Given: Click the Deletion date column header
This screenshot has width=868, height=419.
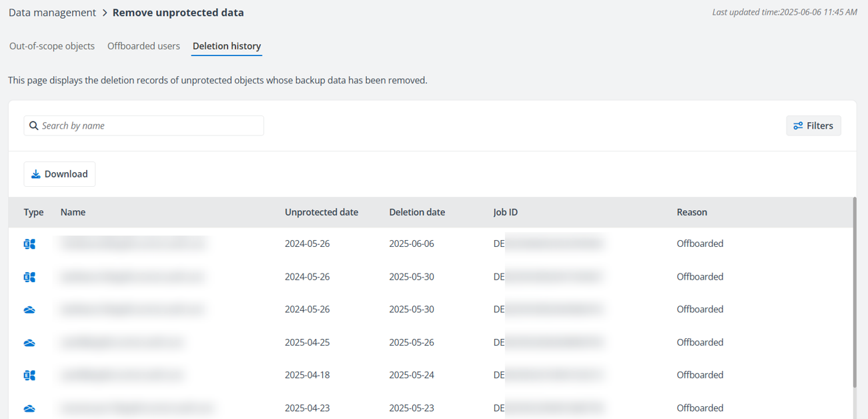Looking at the screenshot, I should [x=417, y=212].
